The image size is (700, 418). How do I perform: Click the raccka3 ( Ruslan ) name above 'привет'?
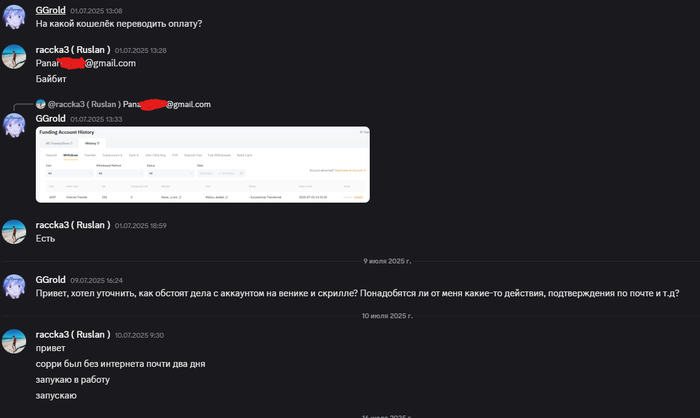pyautogui.click(x=73, y=334)
